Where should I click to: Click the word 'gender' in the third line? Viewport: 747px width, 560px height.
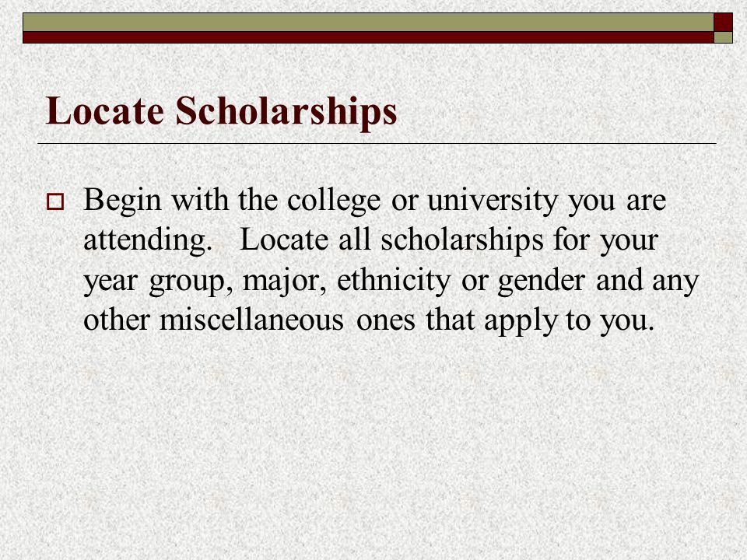tap(542, 282)
